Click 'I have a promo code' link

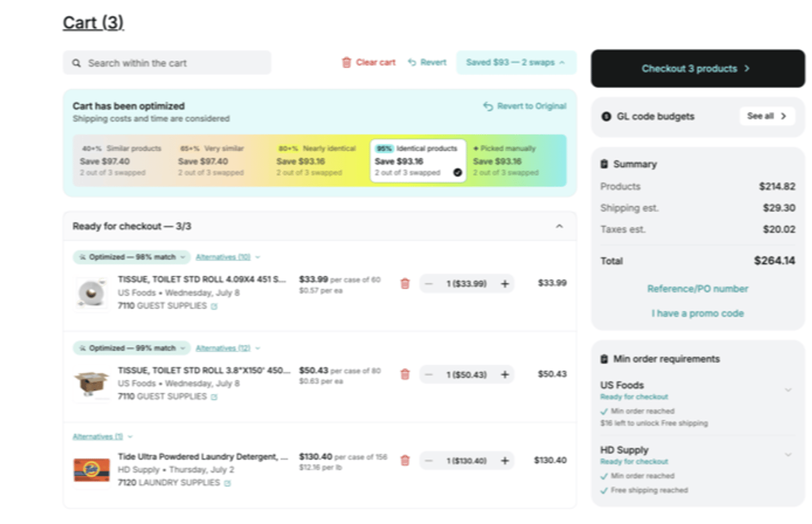698,313
